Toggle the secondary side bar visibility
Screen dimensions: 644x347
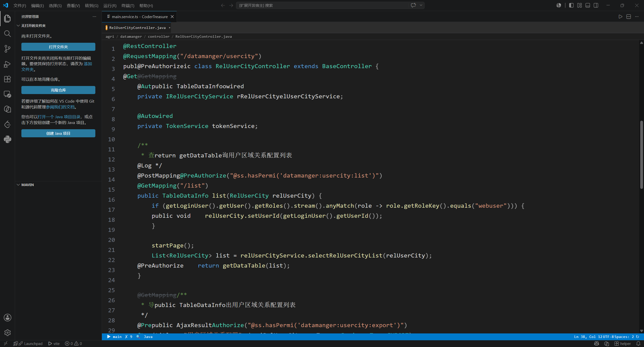tap(596, 5)
